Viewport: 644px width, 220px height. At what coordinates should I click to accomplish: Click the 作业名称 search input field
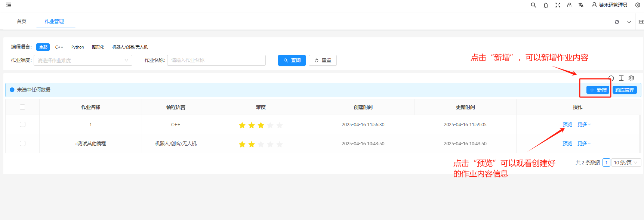coord(216,61)
